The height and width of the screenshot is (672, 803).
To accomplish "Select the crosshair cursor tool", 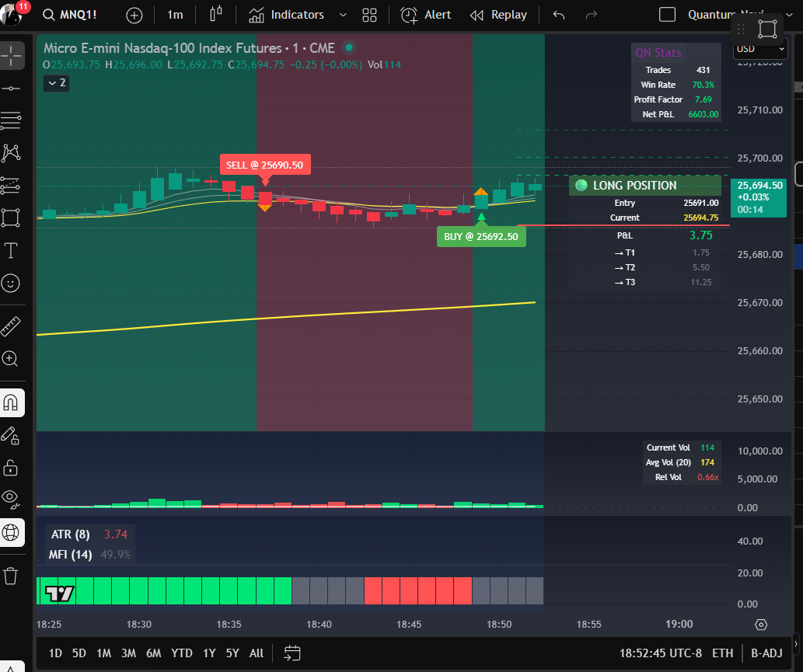I will (x=12, y=55).
